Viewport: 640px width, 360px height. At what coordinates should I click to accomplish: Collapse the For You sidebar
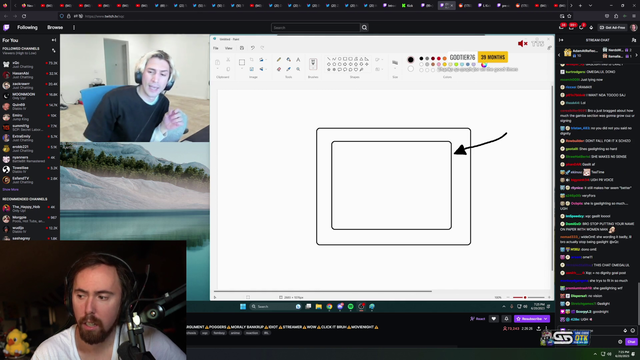(53, 40)
